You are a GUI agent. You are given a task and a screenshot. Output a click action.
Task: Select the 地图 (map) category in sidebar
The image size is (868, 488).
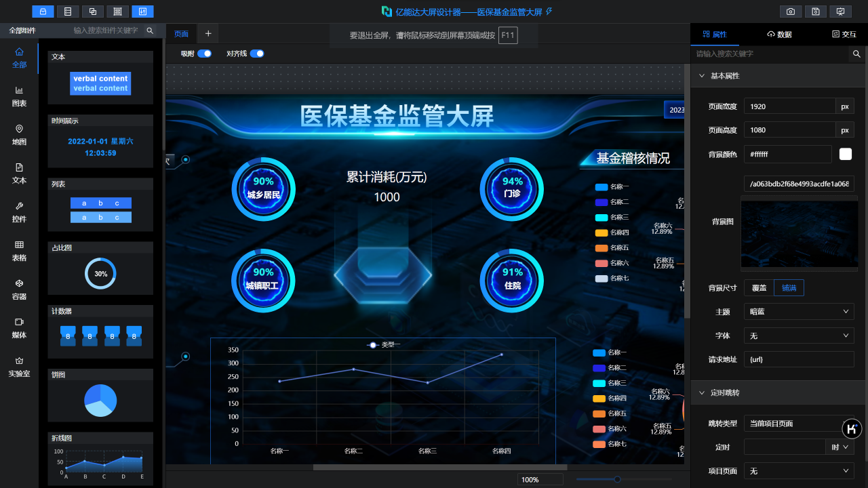pyautogui.click(x=19, y=135)
